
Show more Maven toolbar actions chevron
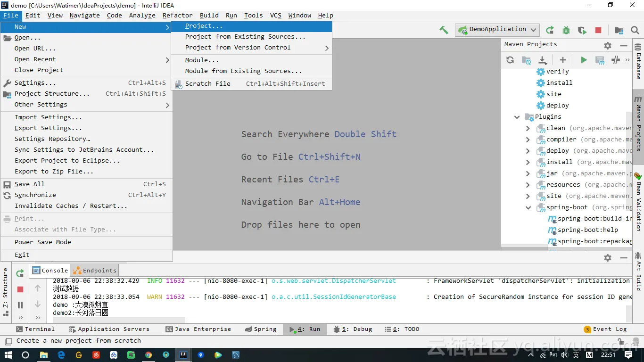point(627,60)
